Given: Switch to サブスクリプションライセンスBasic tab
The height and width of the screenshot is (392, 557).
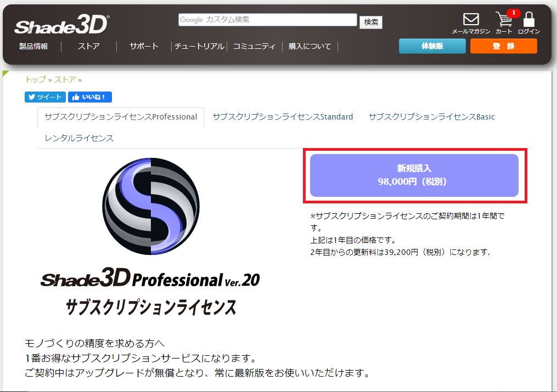Looking at the screenshot, I should 431,117.
